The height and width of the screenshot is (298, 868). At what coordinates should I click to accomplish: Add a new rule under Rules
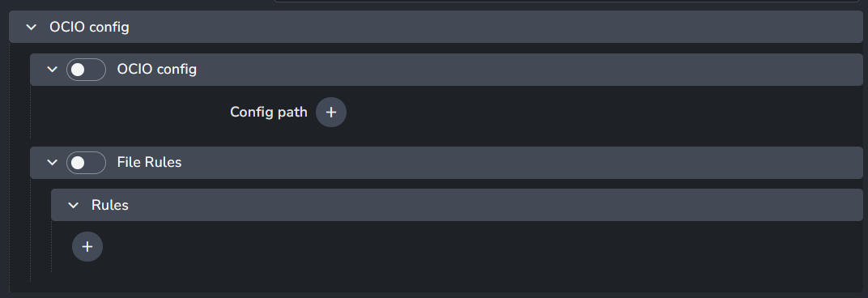point(87,246)
